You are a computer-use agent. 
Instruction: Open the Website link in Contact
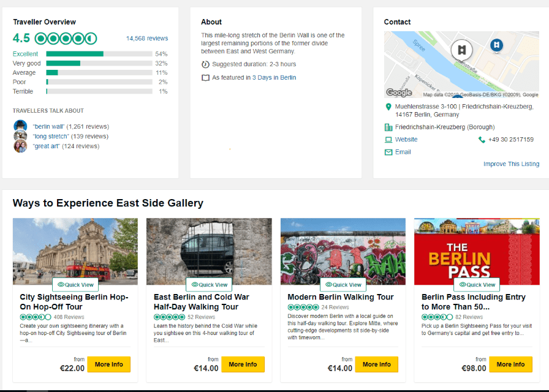[x=406, y=140]
